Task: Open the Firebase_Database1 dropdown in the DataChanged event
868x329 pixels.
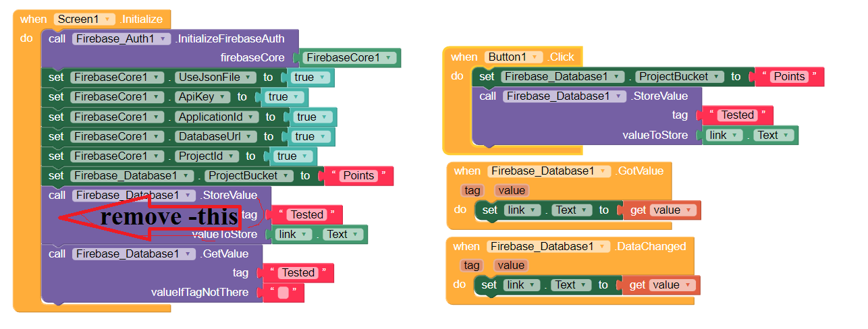Action: click(548, 246)
